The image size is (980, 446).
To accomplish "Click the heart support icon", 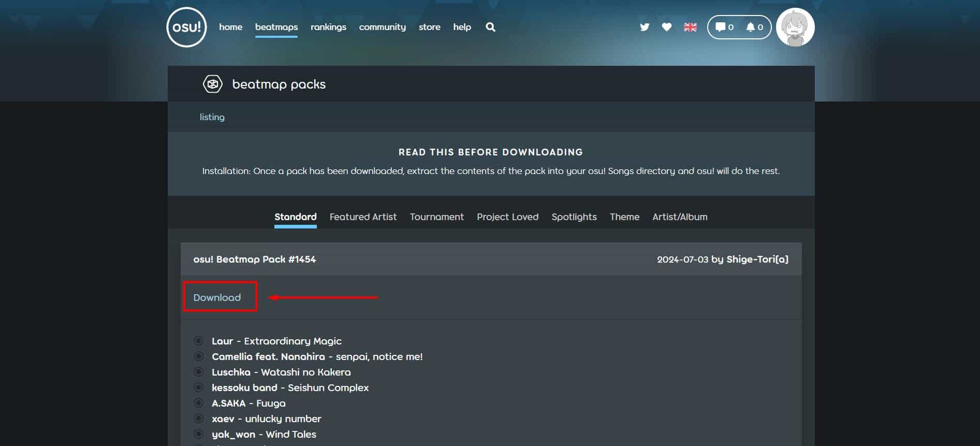I will [x=667, y=27].
